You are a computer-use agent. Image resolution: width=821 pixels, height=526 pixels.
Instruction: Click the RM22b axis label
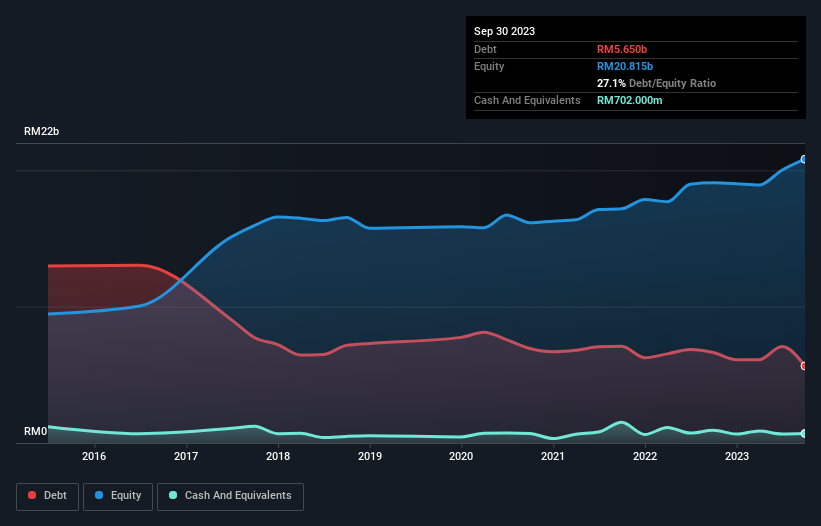coord(41,131)
